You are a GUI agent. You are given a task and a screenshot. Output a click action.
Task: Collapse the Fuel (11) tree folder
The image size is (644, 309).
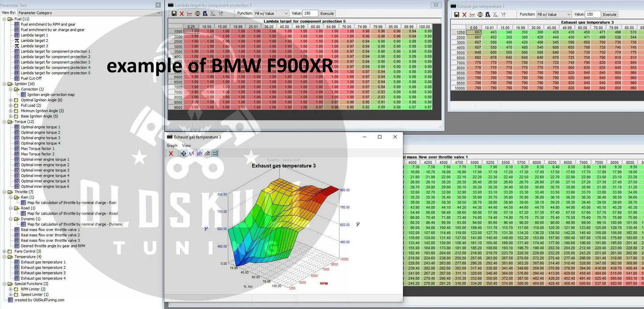[4, 19]
